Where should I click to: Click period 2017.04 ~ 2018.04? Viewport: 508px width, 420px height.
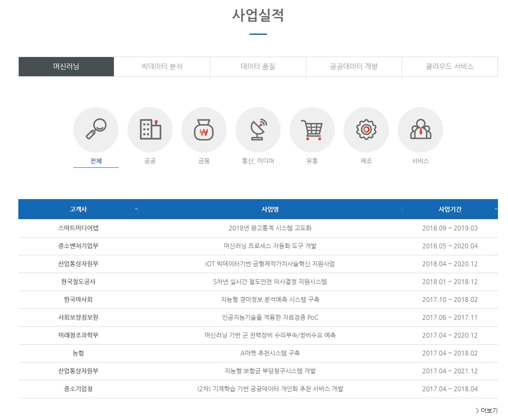pyautogui.click(x=450, y=389)
